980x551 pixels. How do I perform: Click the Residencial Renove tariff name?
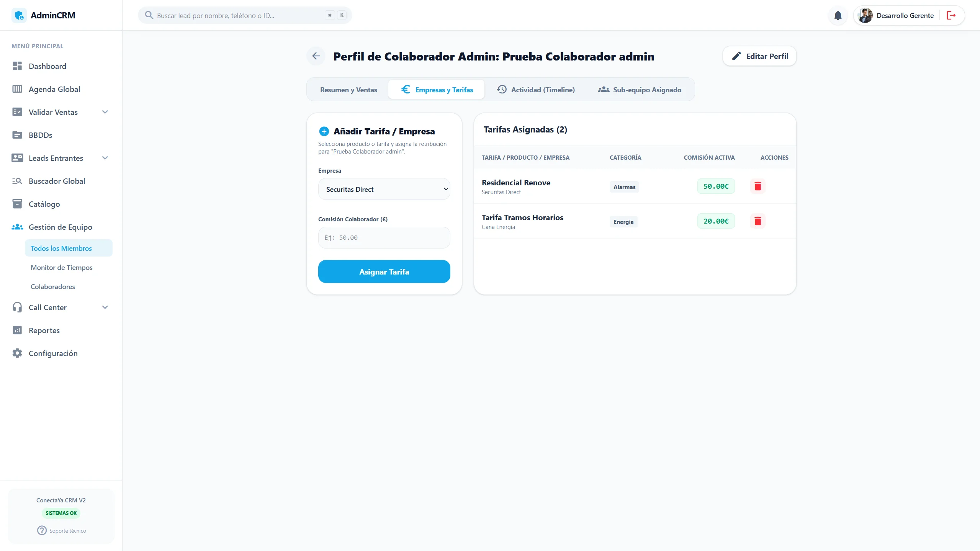coord(516,183)
